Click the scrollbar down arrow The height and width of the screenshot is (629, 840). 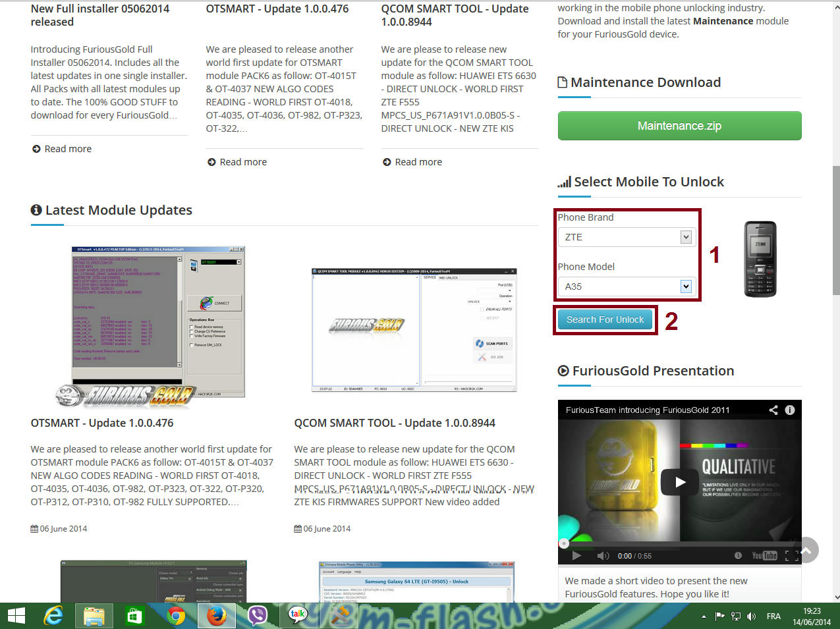point(836,597)
